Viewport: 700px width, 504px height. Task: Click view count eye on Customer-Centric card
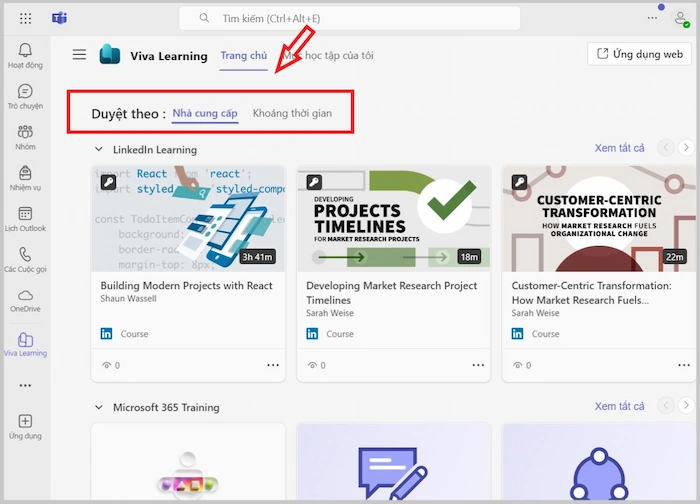(x=517, y=365)
